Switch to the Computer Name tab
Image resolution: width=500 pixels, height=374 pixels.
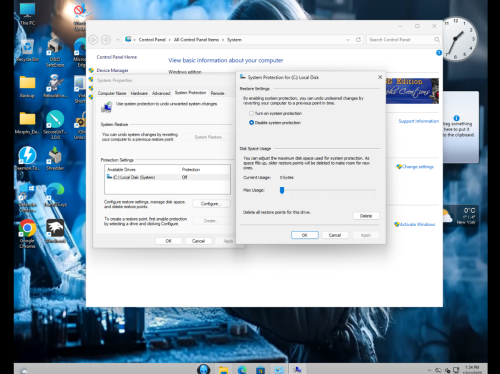click(112, 93)
